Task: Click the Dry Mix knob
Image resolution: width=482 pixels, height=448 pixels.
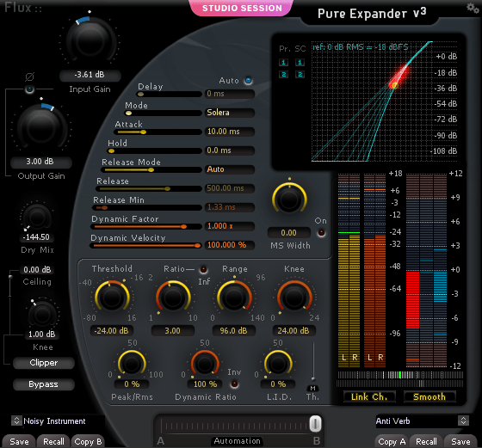Action: pyautogui.click(x=37, y=218)
